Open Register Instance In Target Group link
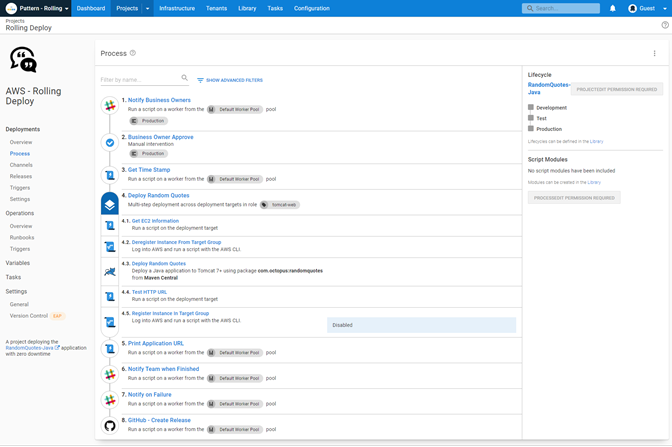 (170, 313)
